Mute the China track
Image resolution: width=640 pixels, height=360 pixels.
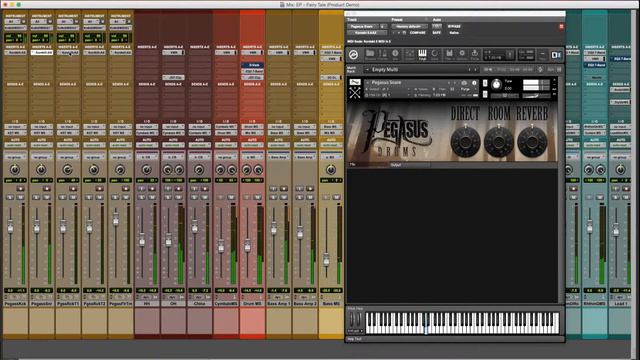pyautogui.click(x=204, y=198)
